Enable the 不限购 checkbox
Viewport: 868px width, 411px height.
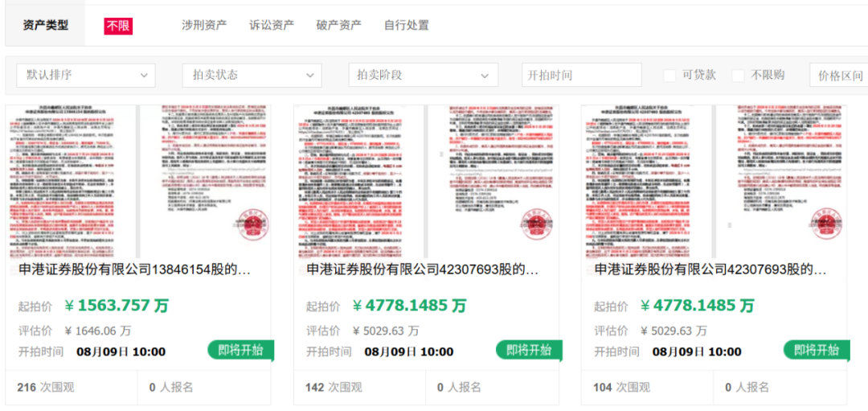[x=738, y=76]
